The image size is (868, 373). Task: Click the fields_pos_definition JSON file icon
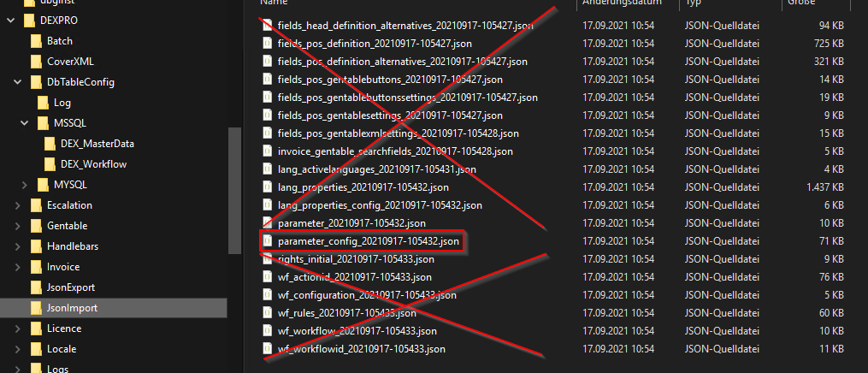268,43
